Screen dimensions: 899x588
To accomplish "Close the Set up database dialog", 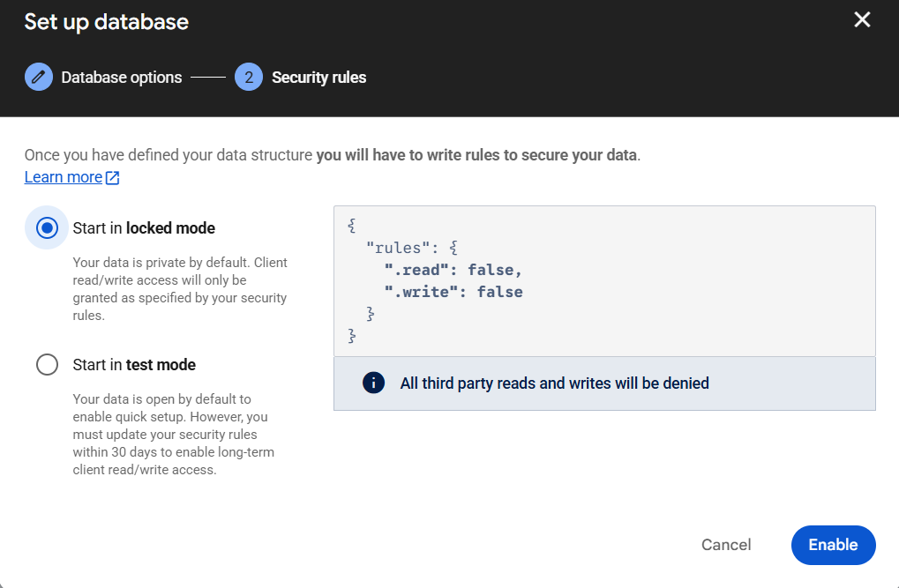I will 862,20.
